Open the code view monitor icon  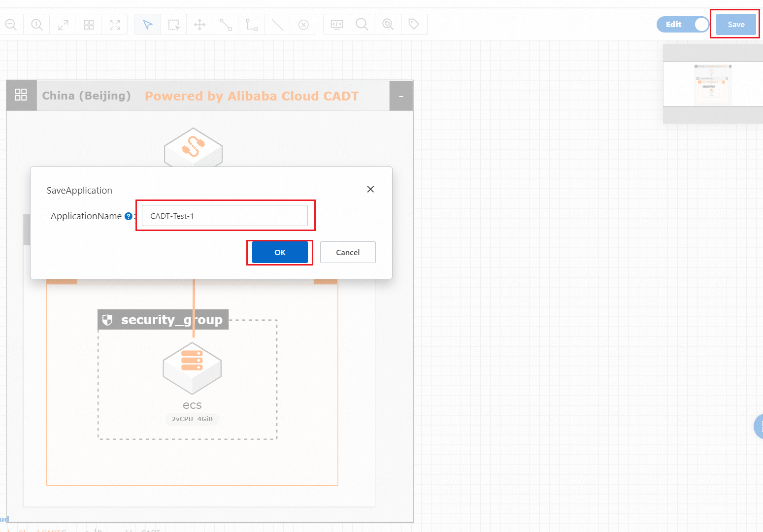pos(336,24)
